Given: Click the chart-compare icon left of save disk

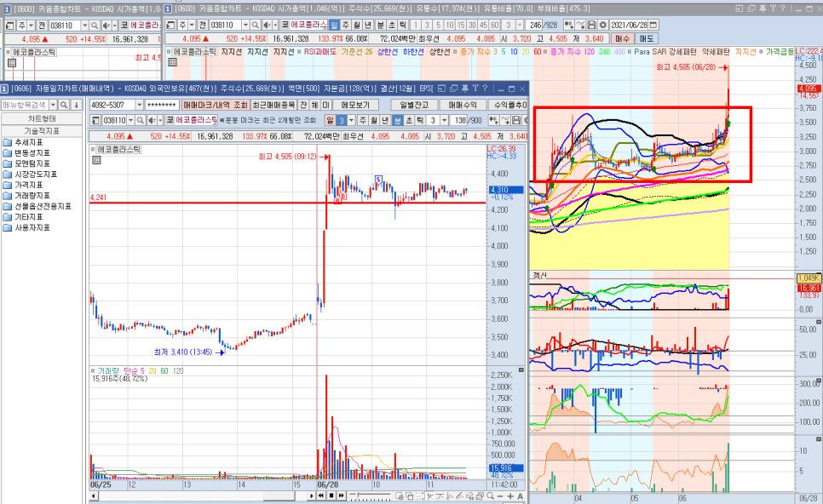Looking at the screenshot, I should pyautogui.click(x=580, y=26).
